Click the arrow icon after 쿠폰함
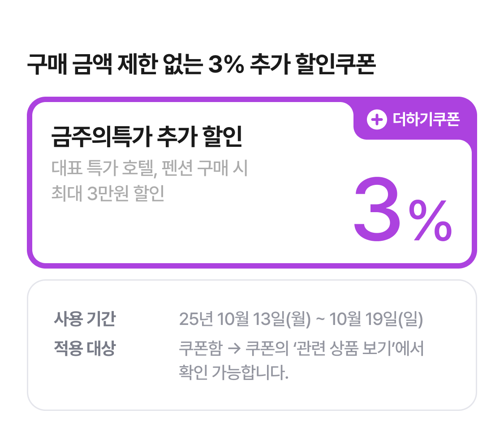 click(234, 349)
